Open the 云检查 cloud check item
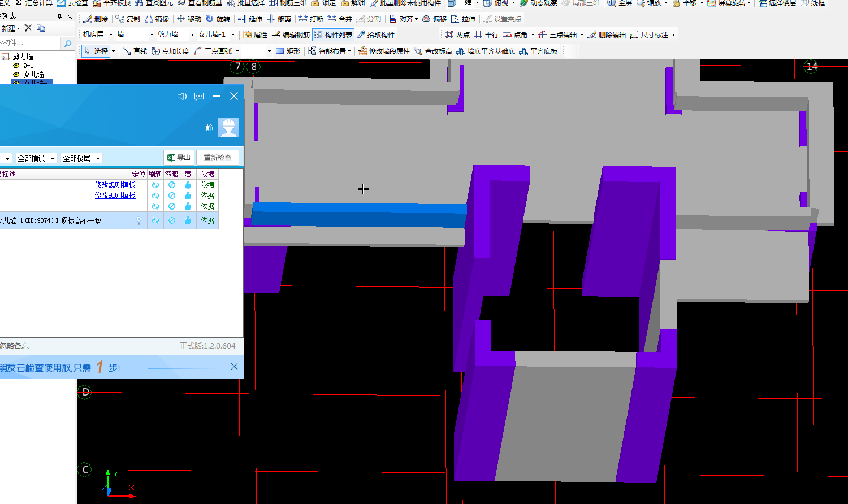This screenshot has width=848, height=504. (72, 3)
